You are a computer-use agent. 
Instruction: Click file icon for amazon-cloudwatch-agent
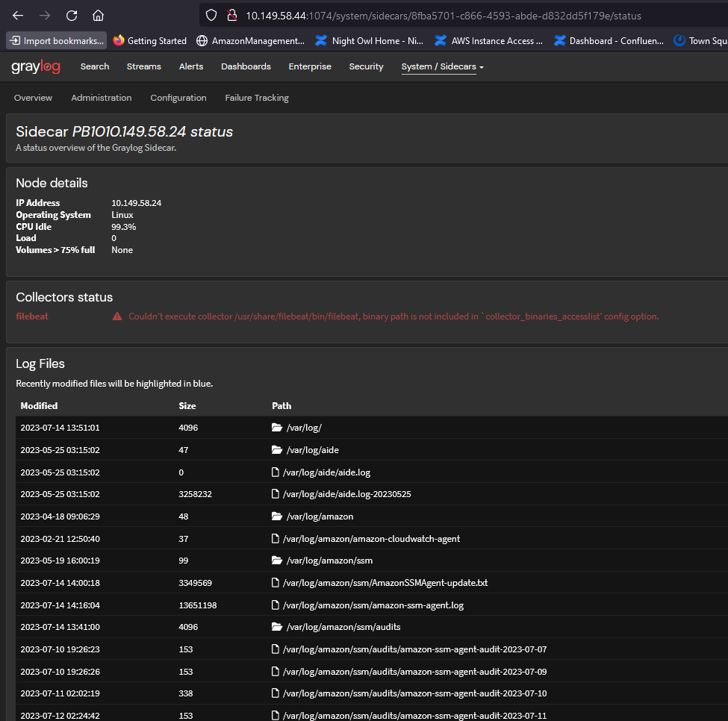pos(276,539)
